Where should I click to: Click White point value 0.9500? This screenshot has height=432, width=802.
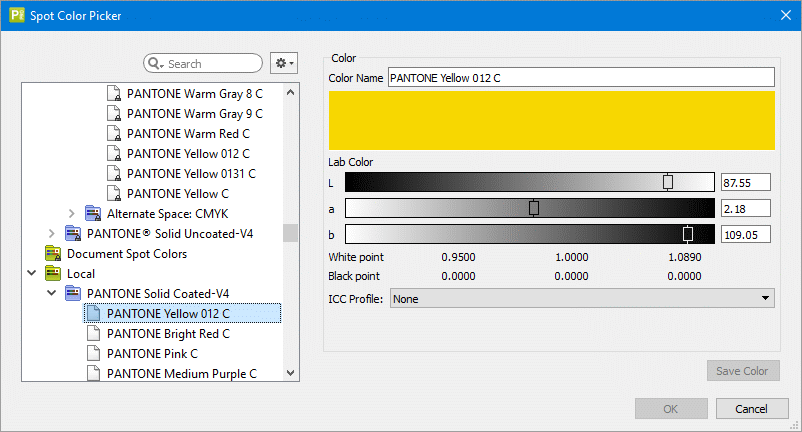[458, 257]
